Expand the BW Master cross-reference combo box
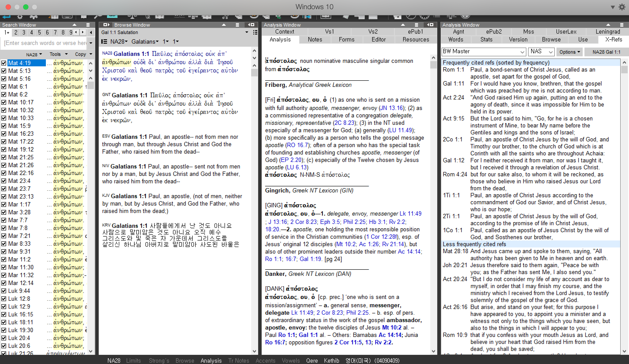Viewport: 629px width, 364px height. pyautogui.click(x=522, y=52)
